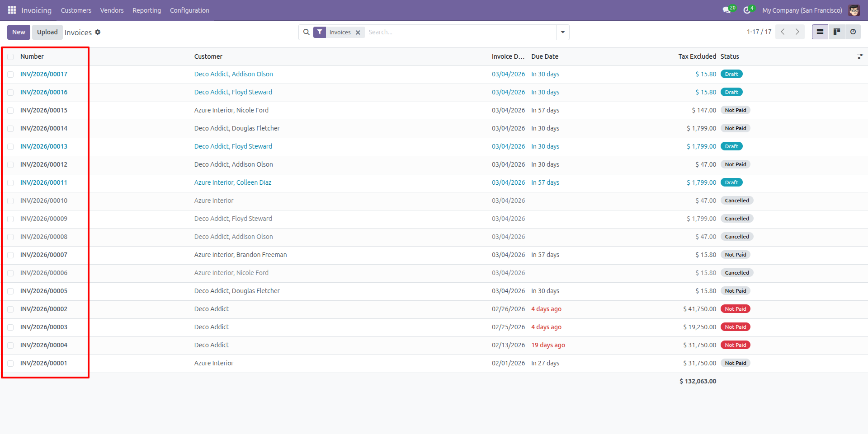Click red Not Paid badge for INV/2026/00003
868x434 pixels.
tap(736, 327)
